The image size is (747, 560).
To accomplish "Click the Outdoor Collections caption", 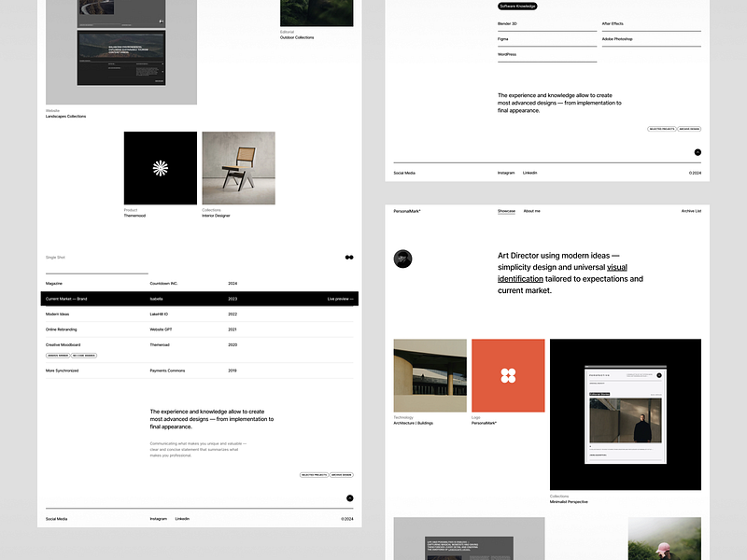I will (x=297, y=37).
